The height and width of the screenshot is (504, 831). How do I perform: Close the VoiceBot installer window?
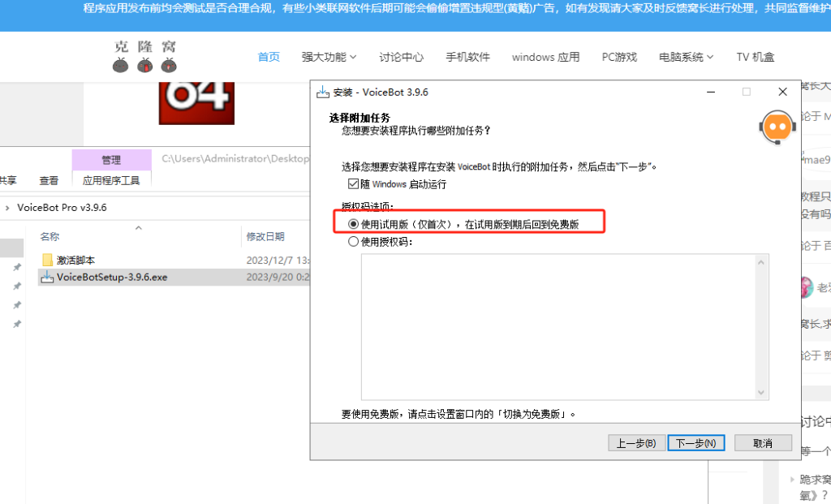pos(782,92)
